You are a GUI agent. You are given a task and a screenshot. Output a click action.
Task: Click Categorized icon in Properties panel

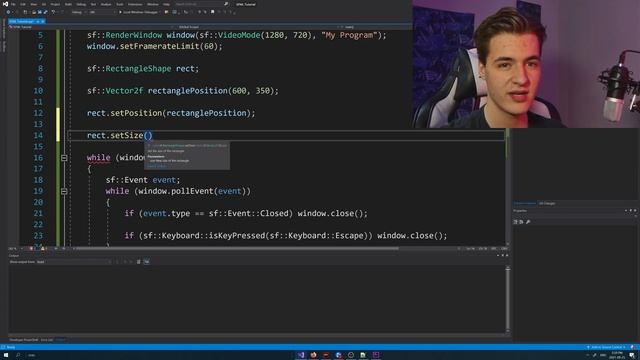516,222
